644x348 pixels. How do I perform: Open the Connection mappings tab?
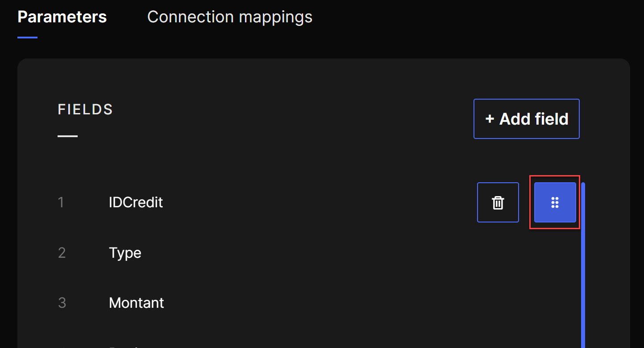point(229,17)
